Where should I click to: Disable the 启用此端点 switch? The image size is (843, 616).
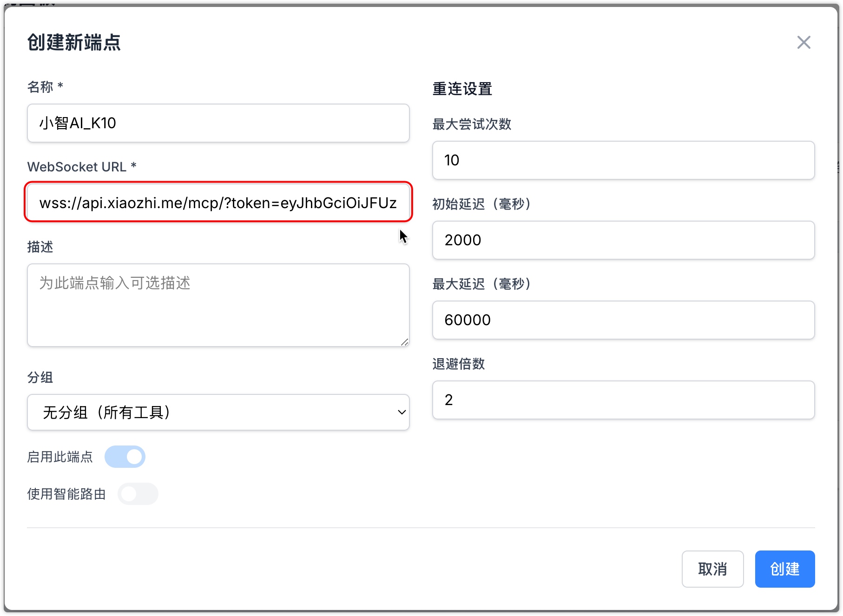coord(125,457)
